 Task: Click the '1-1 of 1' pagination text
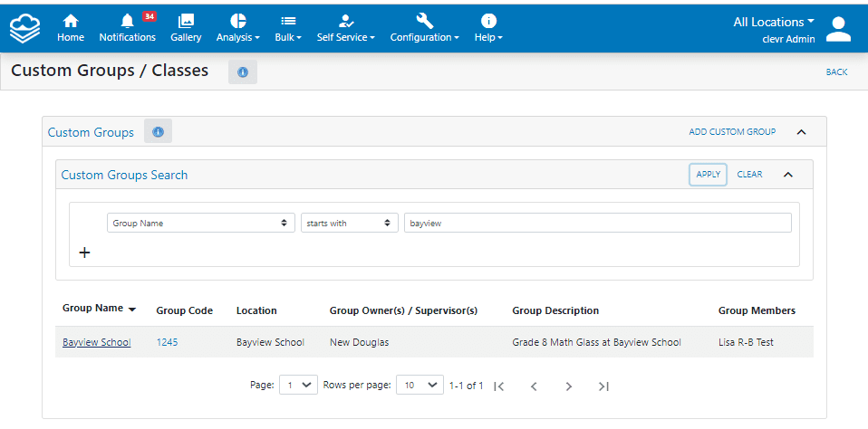[466, 386]
